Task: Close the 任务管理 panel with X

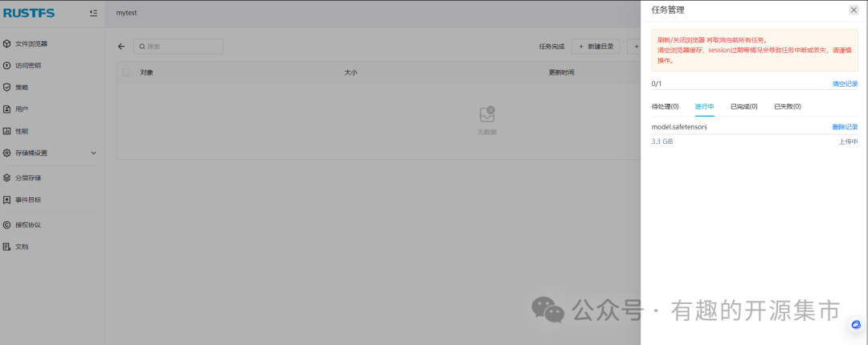Action: coord(854,10)
